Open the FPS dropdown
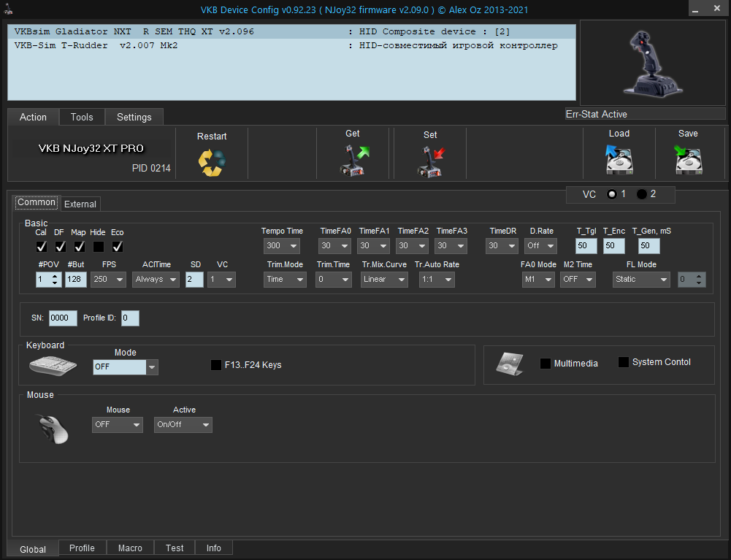731x560 pixels. (108, 280)
